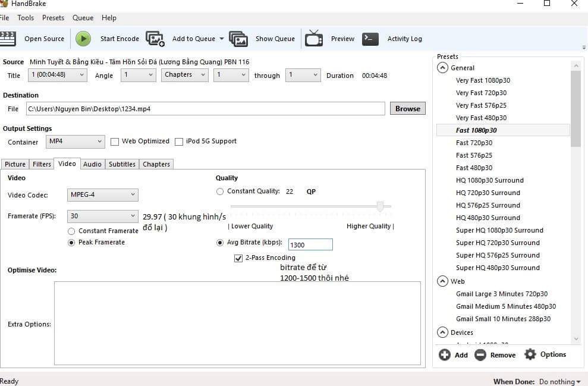Click the destination File path field

206,109
